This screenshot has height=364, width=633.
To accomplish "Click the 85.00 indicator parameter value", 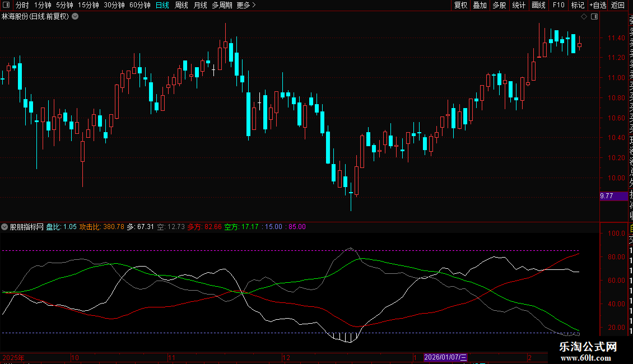I will tap(296, 227).
